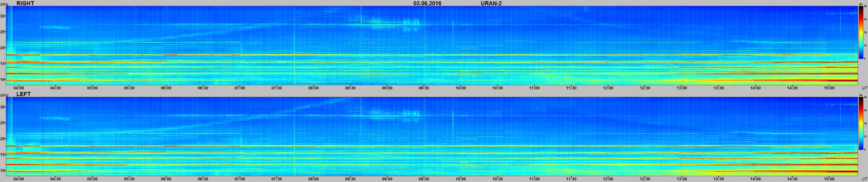Click the 09:30 tick under LEFT panel

pyautogui.click(x=424, y=179)
